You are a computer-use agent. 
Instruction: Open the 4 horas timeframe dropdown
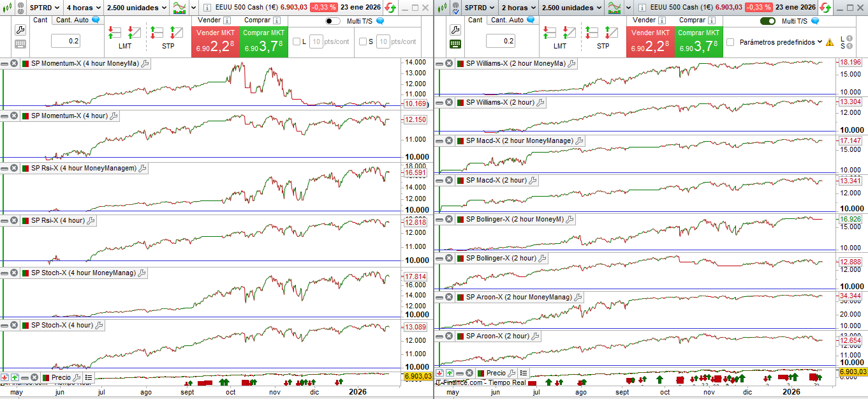(x=83, y=8)
